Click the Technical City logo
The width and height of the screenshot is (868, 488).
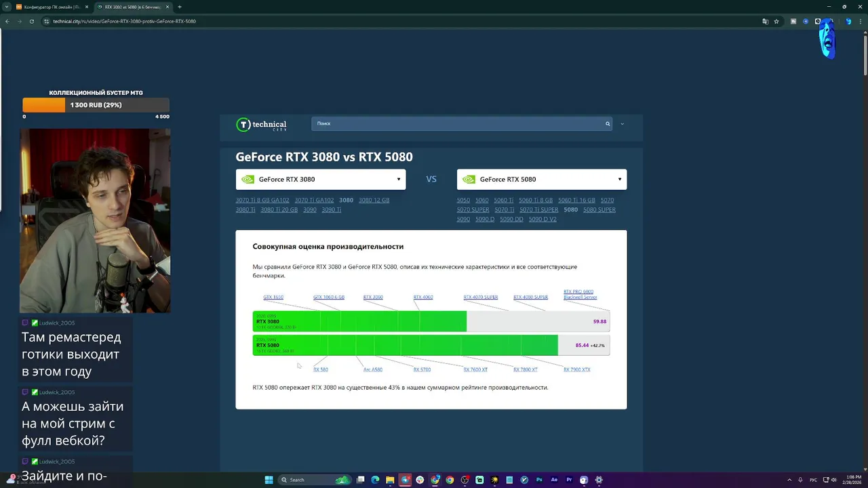coord(261,125)
